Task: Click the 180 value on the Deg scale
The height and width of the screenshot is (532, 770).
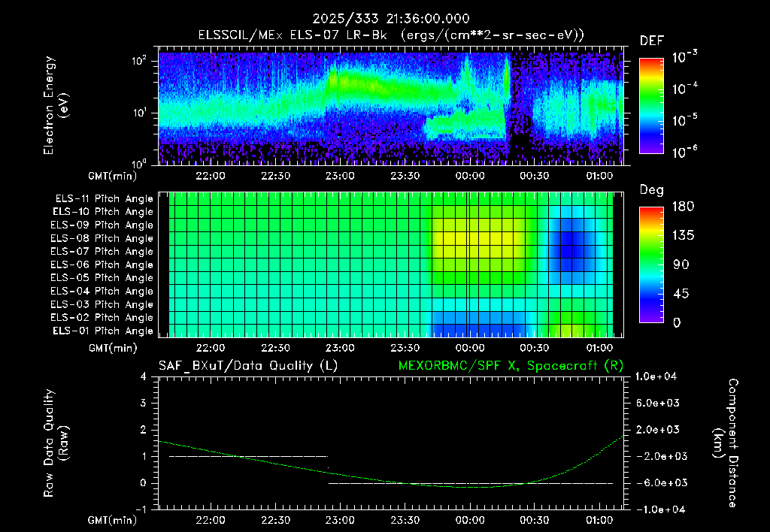Action: 683,206
